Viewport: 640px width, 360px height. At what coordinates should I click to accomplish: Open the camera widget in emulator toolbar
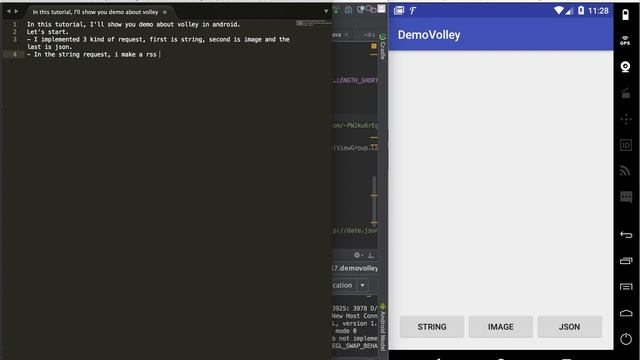tap(625, 67)
